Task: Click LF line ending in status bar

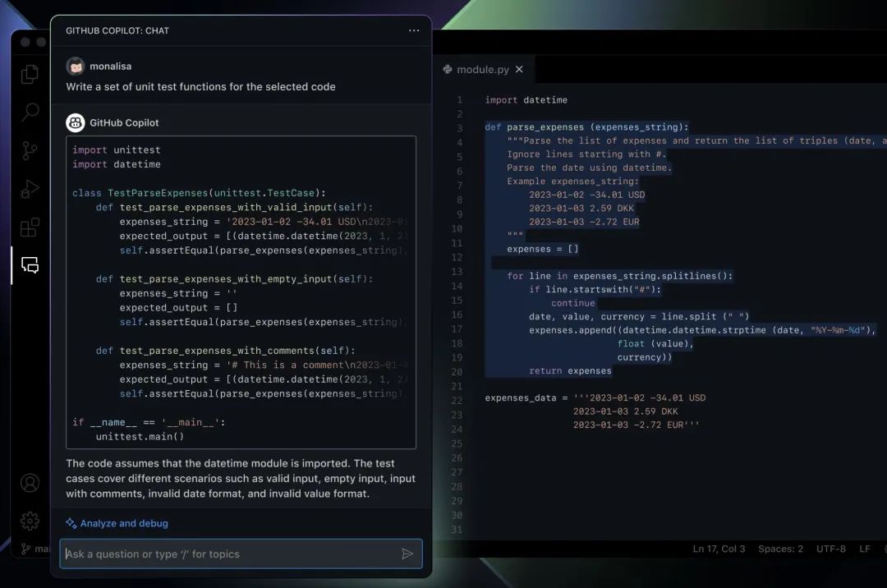Action: tap(864, 549)
